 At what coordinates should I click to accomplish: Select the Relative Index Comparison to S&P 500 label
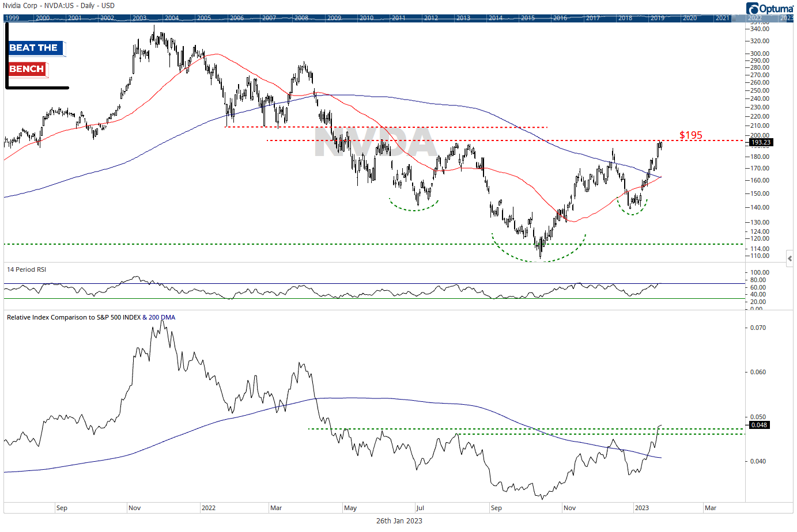point(74,317)
